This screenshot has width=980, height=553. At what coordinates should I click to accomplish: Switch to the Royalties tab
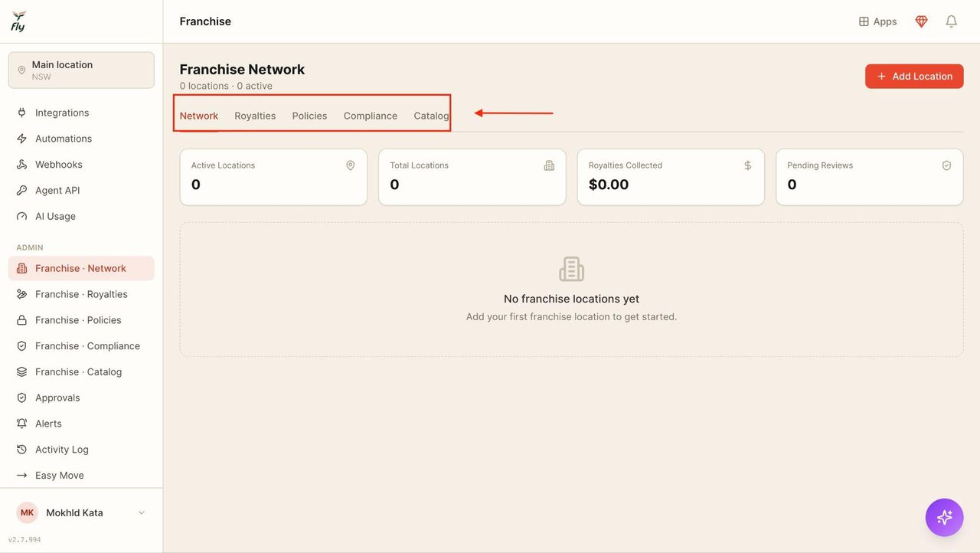(x=255, y=116)
